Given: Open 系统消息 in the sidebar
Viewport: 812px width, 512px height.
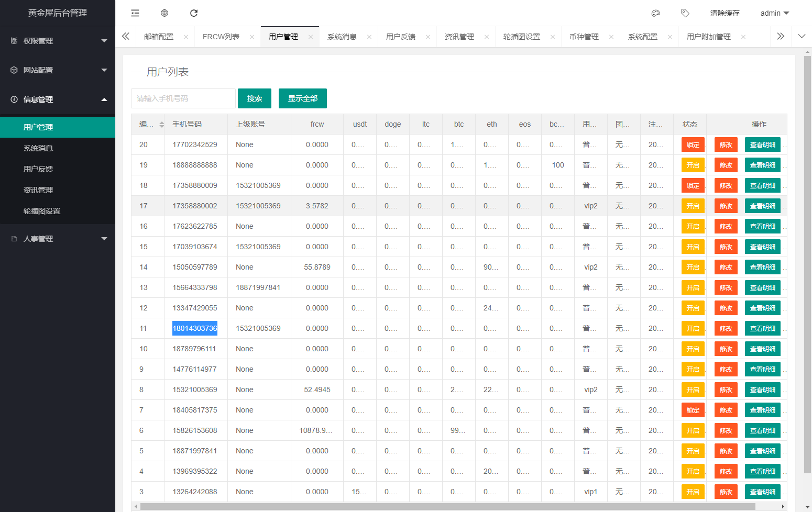Looking at the screenshot, I should pyautogui.click(x=38, y=148).
